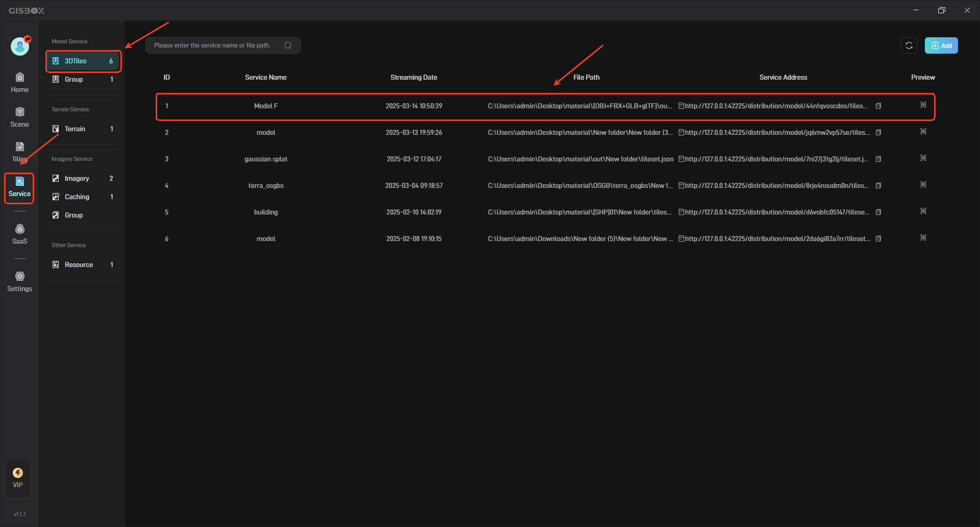Click the File Path column header
This screenshot has width=980, height=527.
click(586, 78)
